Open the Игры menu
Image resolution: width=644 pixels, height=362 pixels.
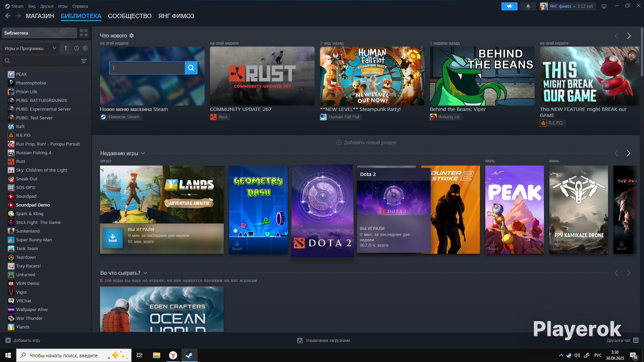63,6
